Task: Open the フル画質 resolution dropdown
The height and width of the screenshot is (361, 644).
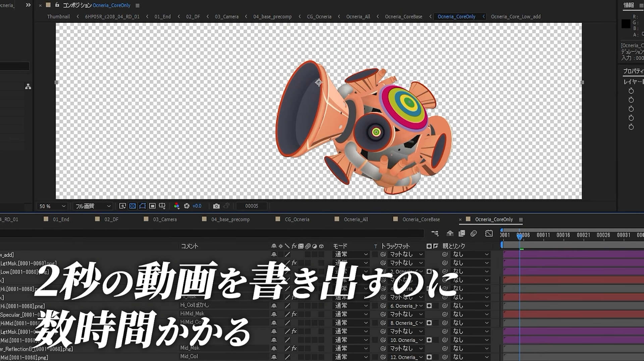Action: [93, 206]
